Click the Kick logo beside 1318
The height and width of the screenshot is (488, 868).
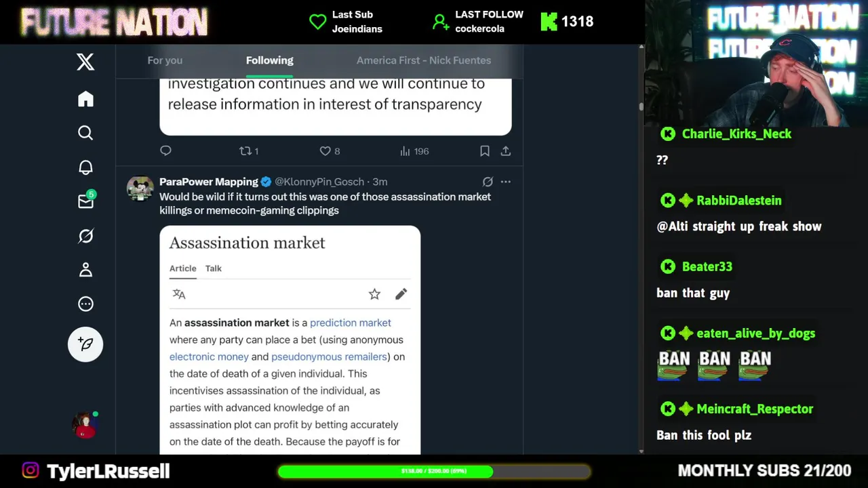point(549,22)
